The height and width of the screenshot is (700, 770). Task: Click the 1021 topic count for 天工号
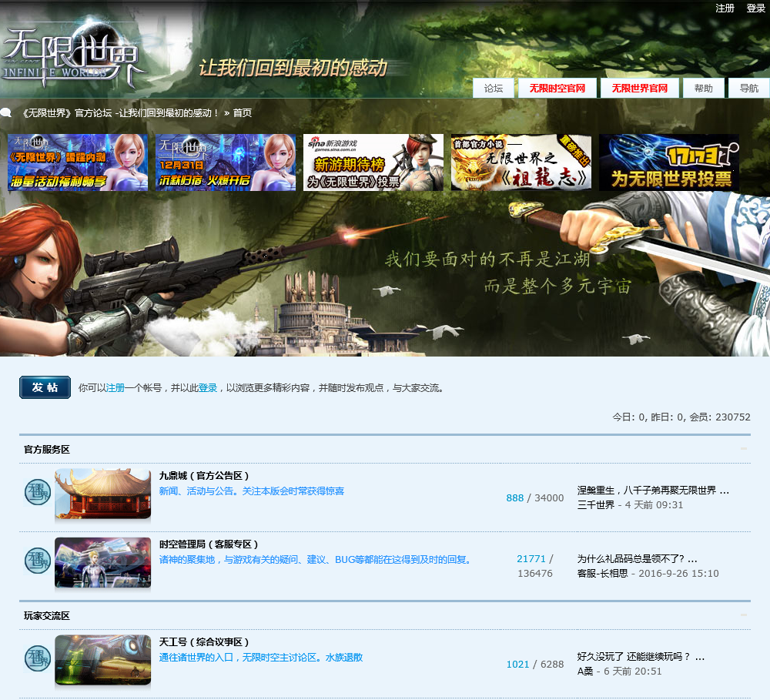pyautogui.click(x=517, y=665)
